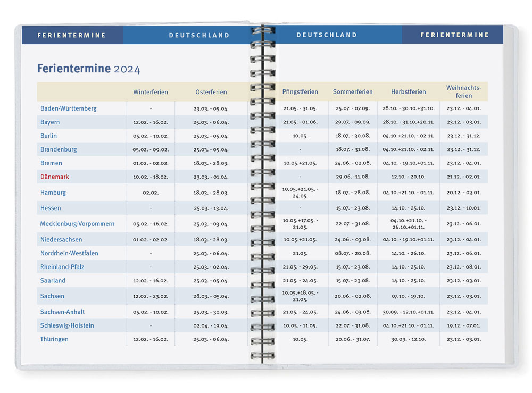Click Rheinland-Pfalz Pfingstferien cell '21.05. - 29.05.'
The height and width of the screenshot is (393, 532).
point(300,267)
